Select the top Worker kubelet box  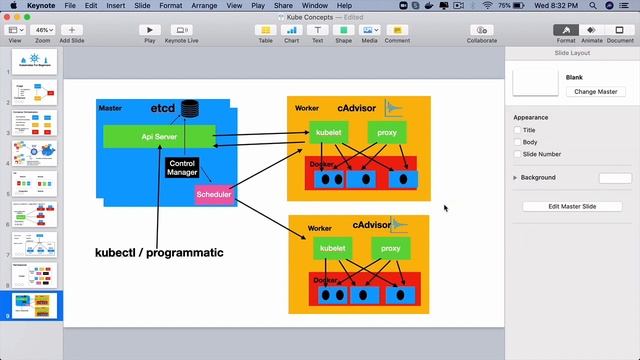tap(329, 132)
